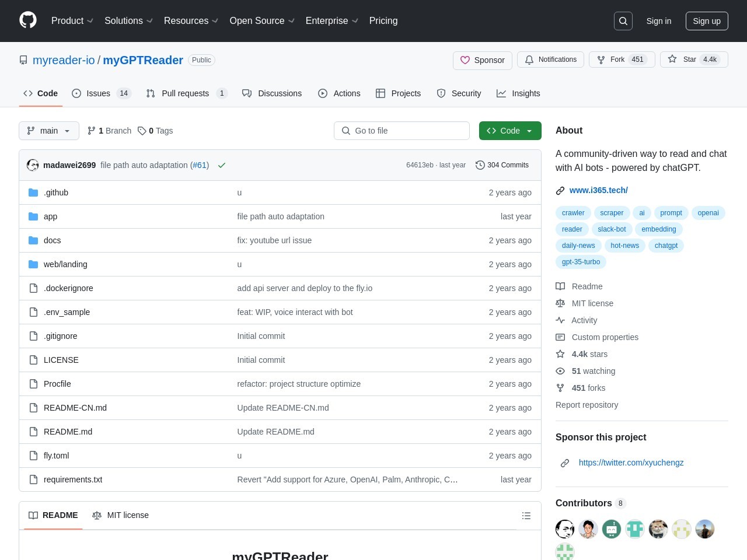This screenshot has width=747, height=560.
Task: Expand the Enterprise menu
Action: (332, 21)
